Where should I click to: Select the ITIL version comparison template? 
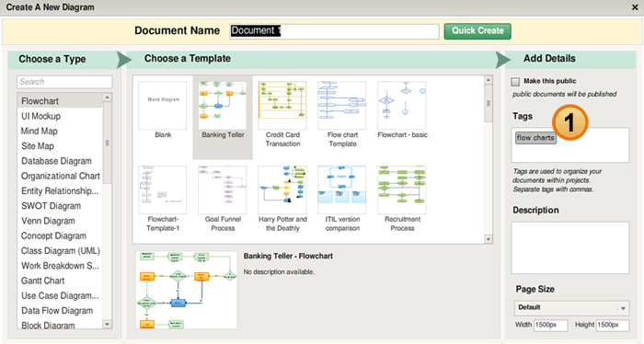pos(342,190)
